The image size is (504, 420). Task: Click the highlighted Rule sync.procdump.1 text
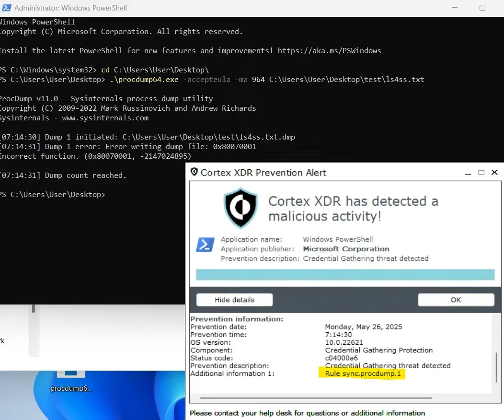tap(362, 373)
